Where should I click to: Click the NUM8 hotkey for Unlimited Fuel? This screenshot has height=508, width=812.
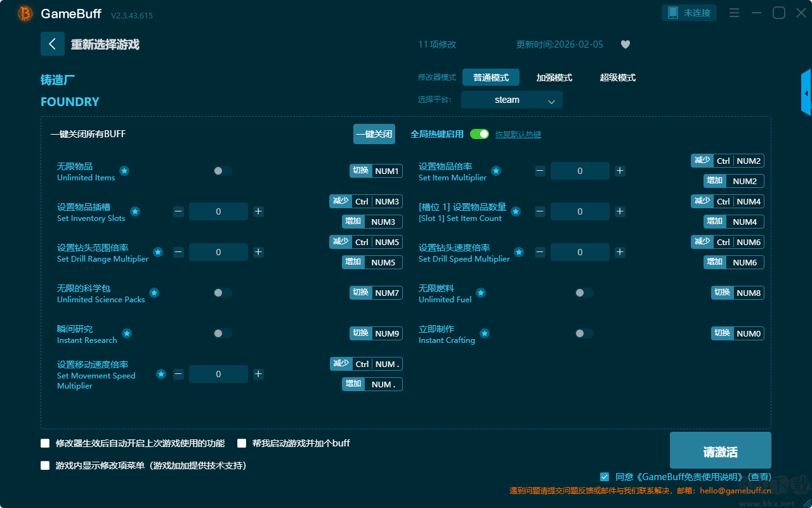point(738,293)
